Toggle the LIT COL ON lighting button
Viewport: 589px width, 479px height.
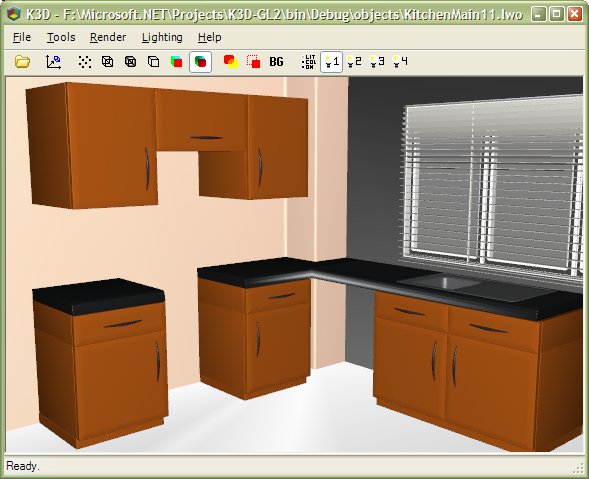pyautogui.click(x=308, y=62)
